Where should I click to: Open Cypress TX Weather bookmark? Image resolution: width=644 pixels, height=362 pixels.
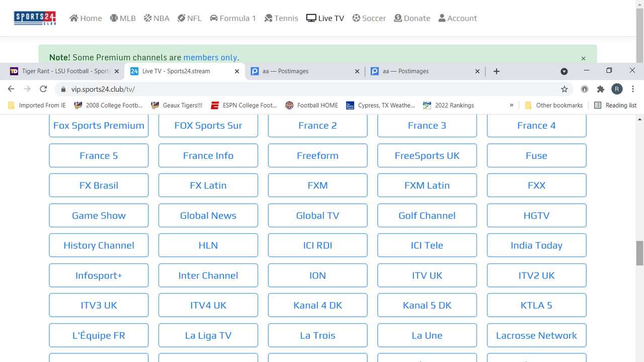[x=381, y=106]
